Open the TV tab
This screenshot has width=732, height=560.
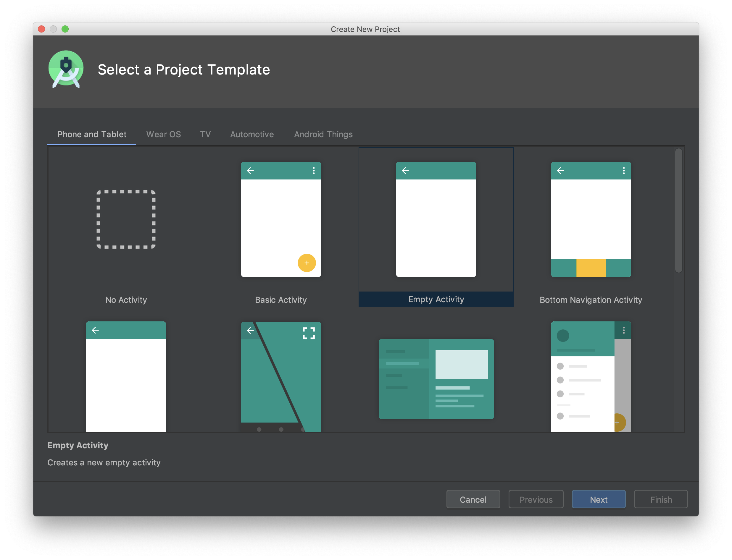click(x=205, y=134)
